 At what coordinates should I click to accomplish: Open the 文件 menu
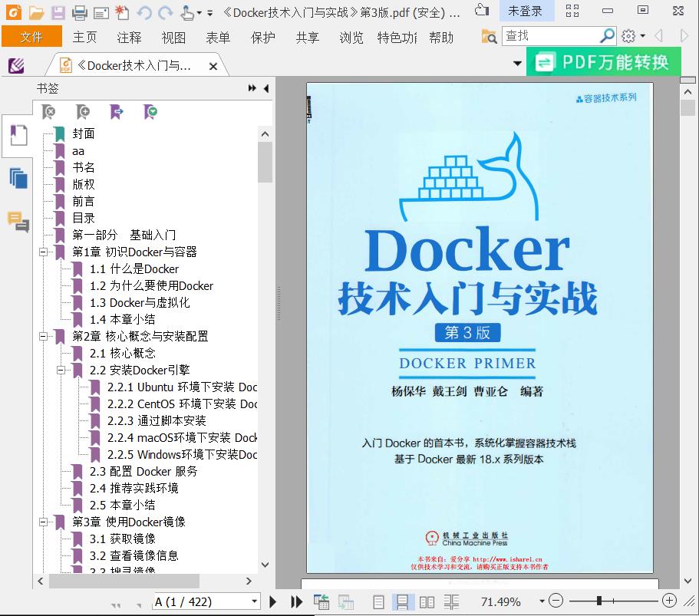31,37
